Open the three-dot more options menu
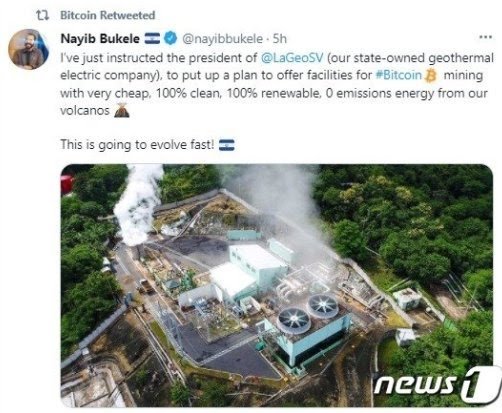The height and width of the screenshot is (413, 502). 485,37
